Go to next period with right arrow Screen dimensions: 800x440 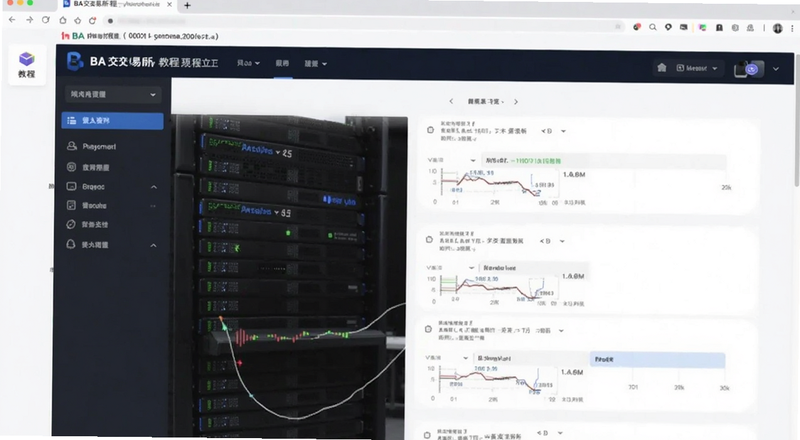(516, 102)
